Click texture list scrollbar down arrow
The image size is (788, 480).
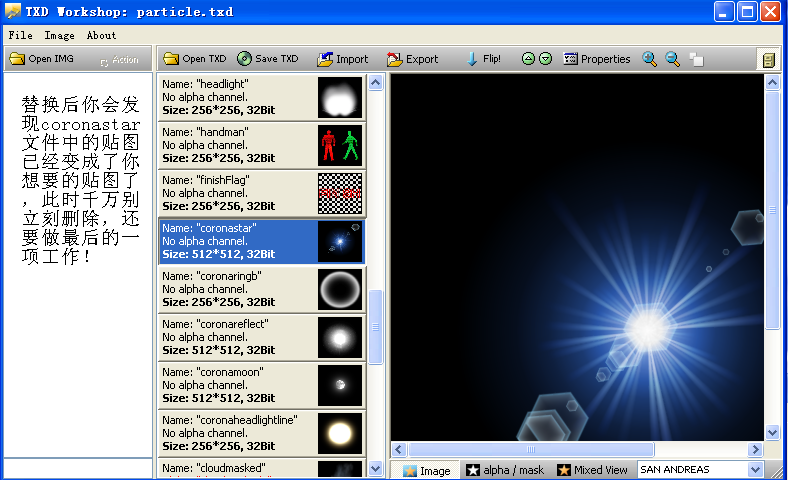(x=376, y=468)
